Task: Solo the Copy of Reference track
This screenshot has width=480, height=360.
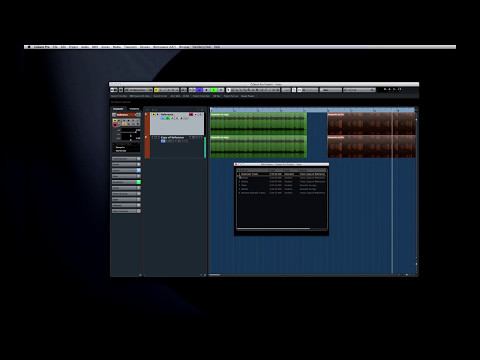Action: [158, 137]
